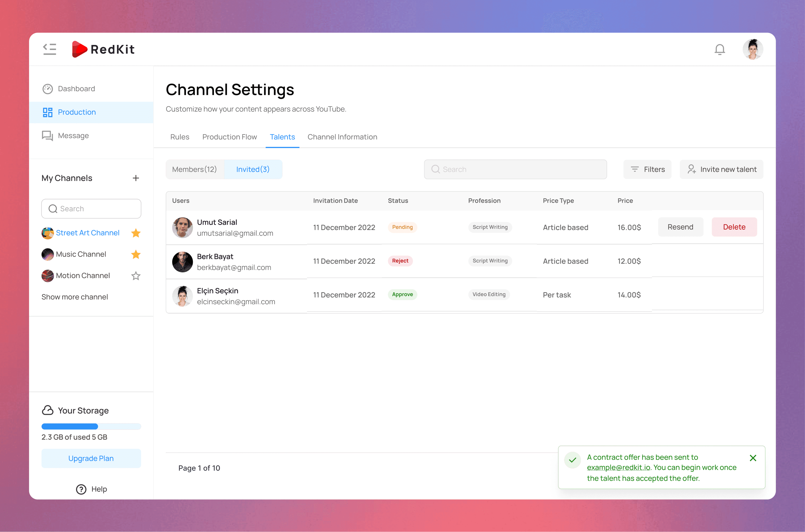Open the notifications bell
The height and width of the screenshot is (532, 805).
(x=719, y=49)
